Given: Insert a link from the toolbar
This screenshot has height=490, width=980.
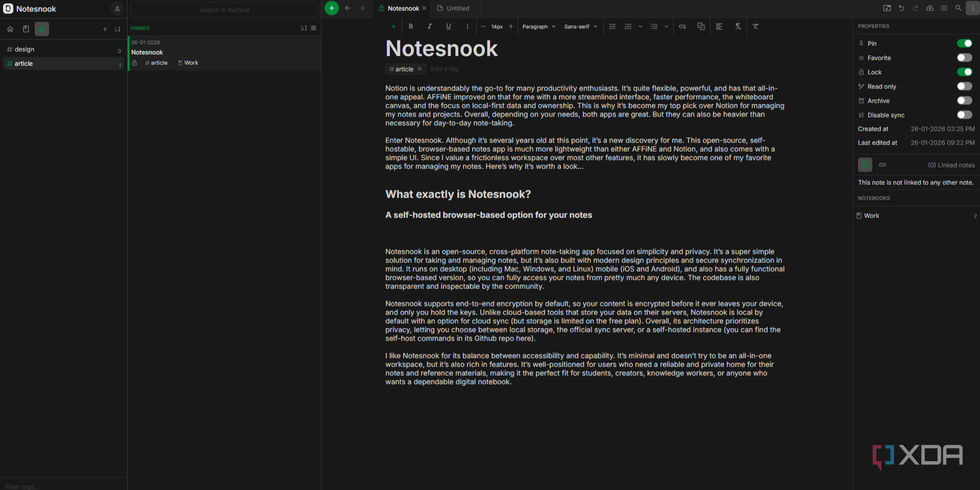Looking at the screenshot, I should [x=682, y=27].
